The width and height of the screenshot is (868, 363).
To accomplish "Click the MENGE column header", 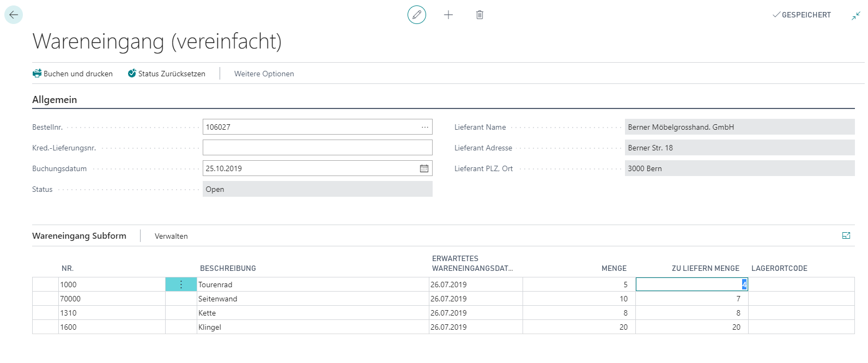I will 614,268.
